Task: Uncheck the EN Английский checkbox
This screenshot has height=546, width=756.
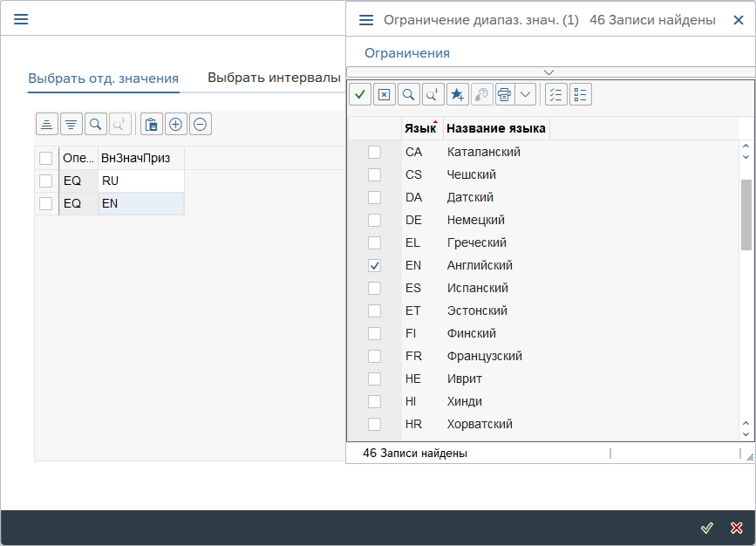Action: point(374,265)
